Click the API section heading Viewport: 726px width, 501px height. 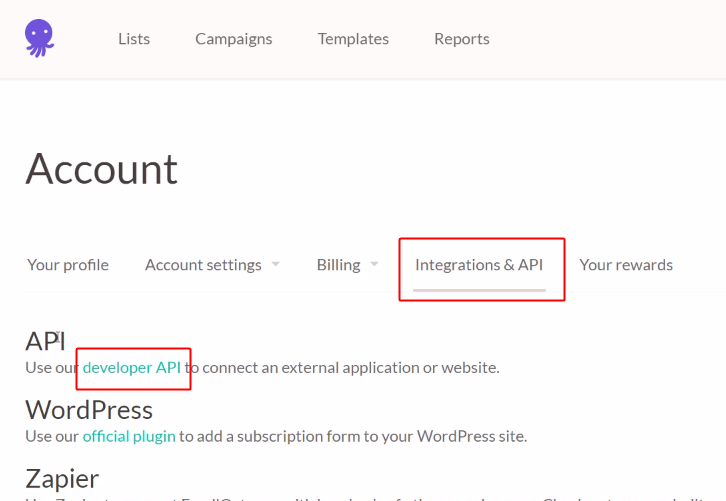click(x=45, y=342)
